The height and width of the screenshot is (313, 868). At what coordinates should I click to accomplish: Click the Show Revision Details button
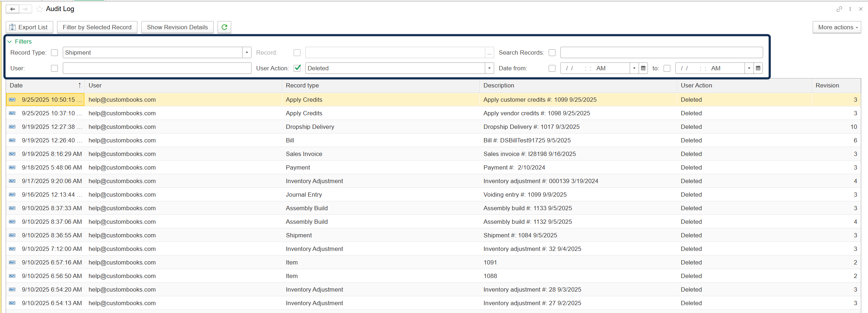(x=177, y=27)
